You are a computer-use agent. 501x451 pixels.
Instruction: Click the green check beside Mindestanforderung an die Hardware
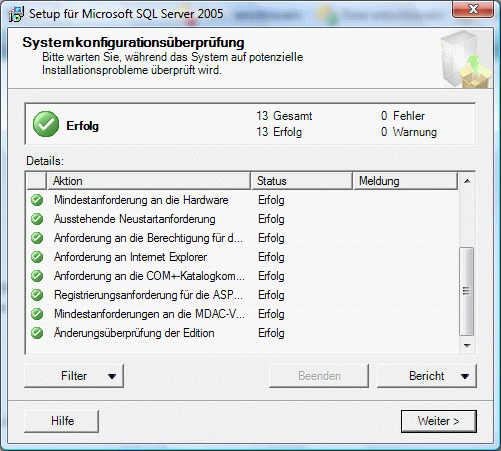pyautogui.click(x=37, y=200)
